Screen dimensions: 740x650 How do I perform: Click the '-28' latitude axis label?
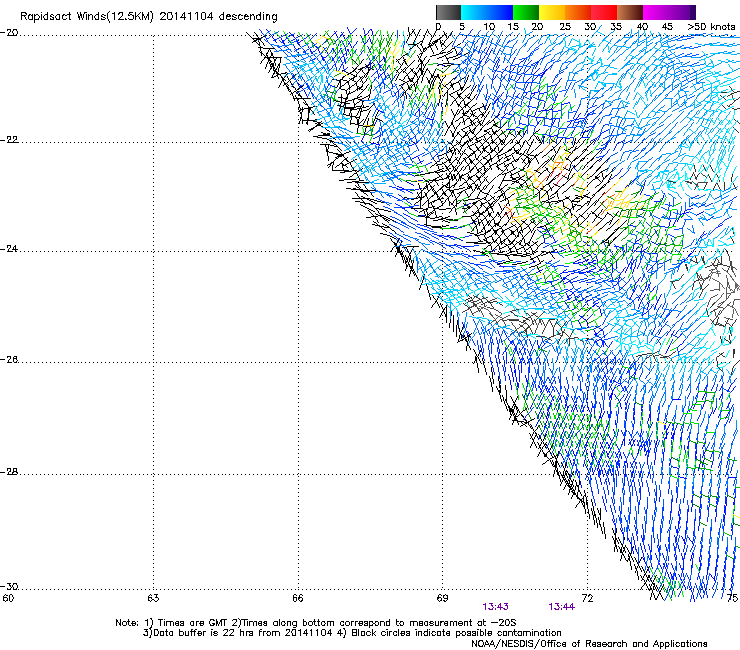tap(9, 472)
